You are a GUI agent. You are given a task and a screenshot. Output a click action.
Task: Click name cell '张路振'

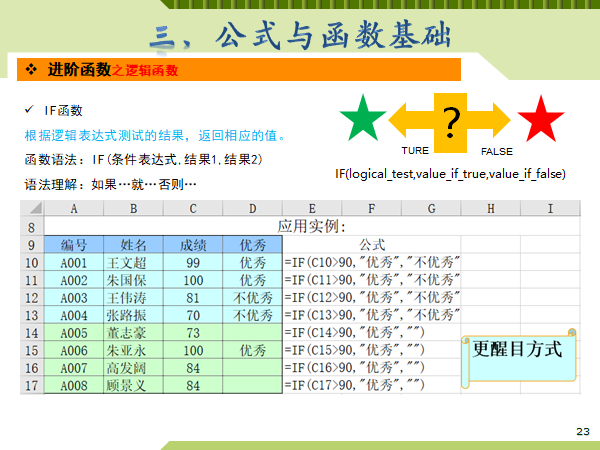tap(133, 316)
